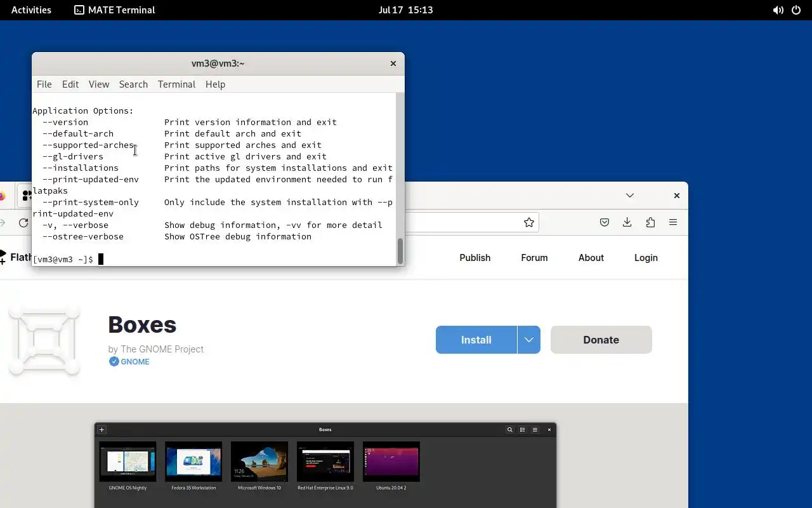Click the plus icon in Boxes screenshot
The image size is (812, 508).
101,430
